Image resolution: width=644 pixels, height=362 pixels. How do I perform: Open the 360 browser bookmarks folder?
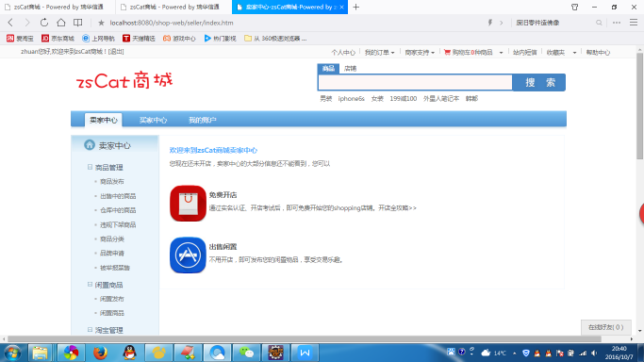tap(275, 38)
